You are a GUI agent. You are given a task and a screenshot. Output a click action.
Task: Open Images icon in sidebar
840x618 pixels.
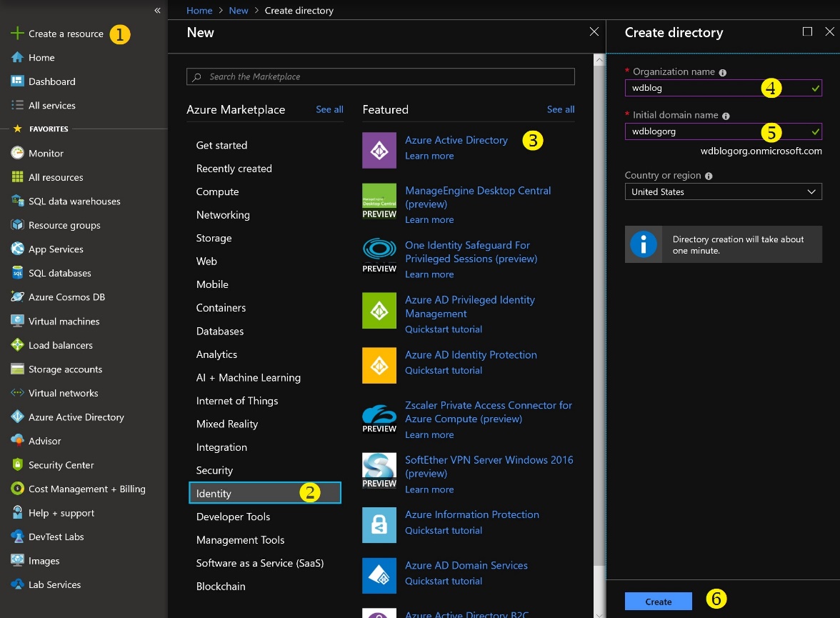click(x=17, y=561)
